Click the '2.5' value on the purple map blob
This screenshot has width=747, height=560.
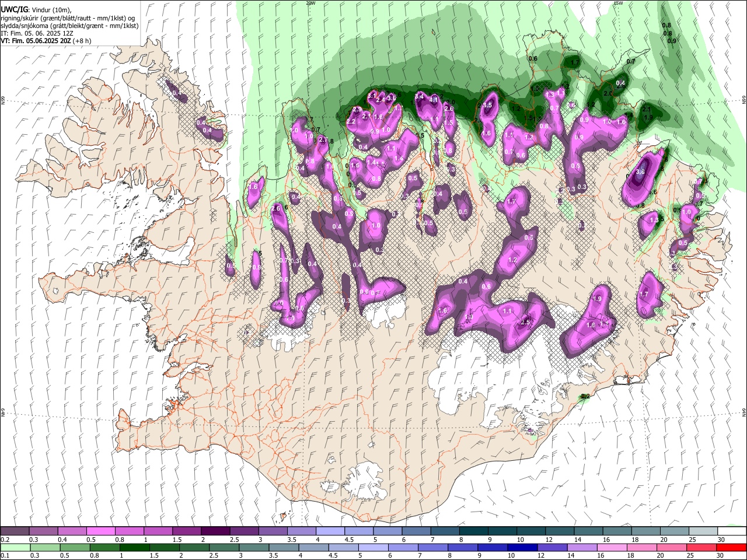coord(525,322)
